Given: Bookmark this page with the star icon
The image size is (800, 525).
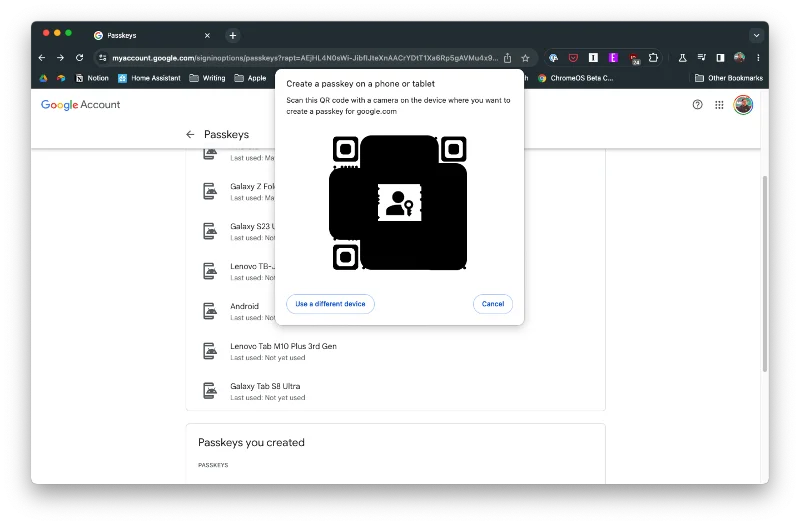Looking at the screenshot, I should point(525,58).
